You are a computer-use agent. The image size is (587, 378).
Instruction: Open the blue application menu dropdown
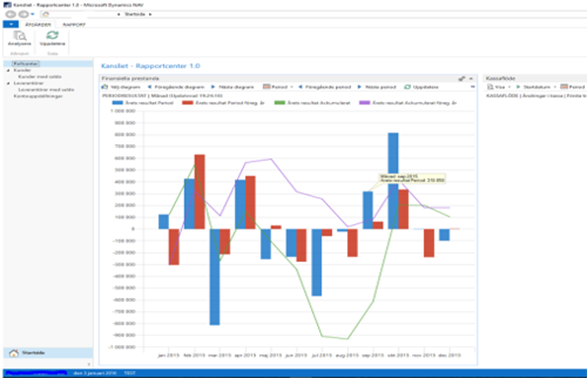(x=11, y=24)
